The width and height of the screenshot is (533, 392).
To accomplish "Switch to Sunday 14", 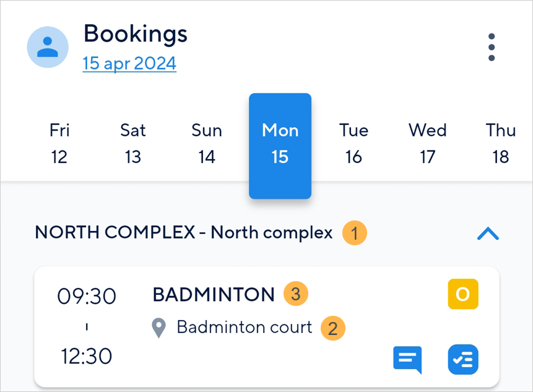I will click(x=207, y=144).
